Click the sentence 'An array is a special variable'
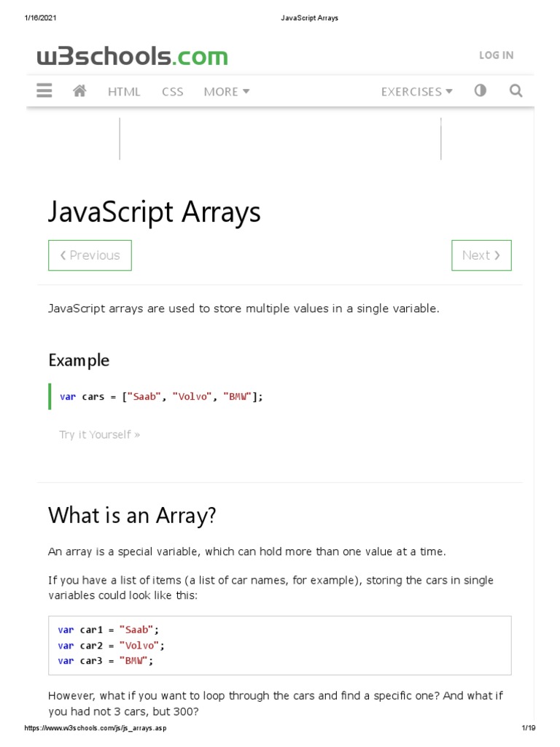Screen dimensions: 560x747 246,551
